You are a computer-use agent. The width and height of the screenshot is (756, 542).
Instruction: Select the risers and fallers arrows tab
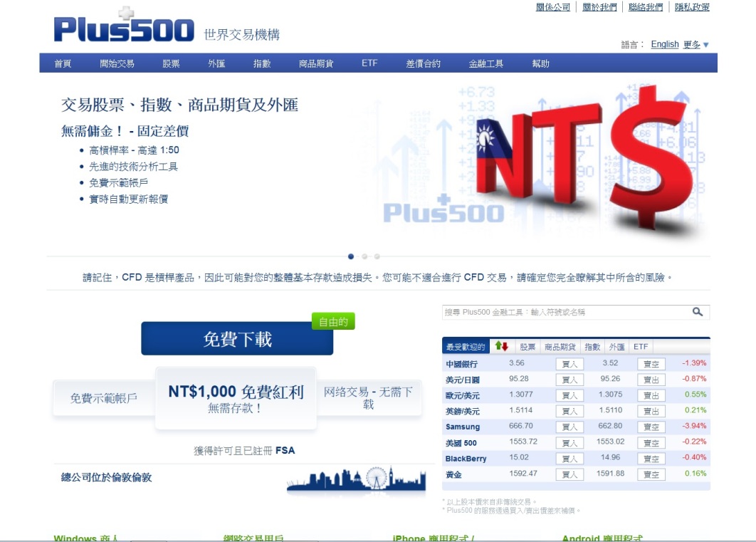pos(501,346)
